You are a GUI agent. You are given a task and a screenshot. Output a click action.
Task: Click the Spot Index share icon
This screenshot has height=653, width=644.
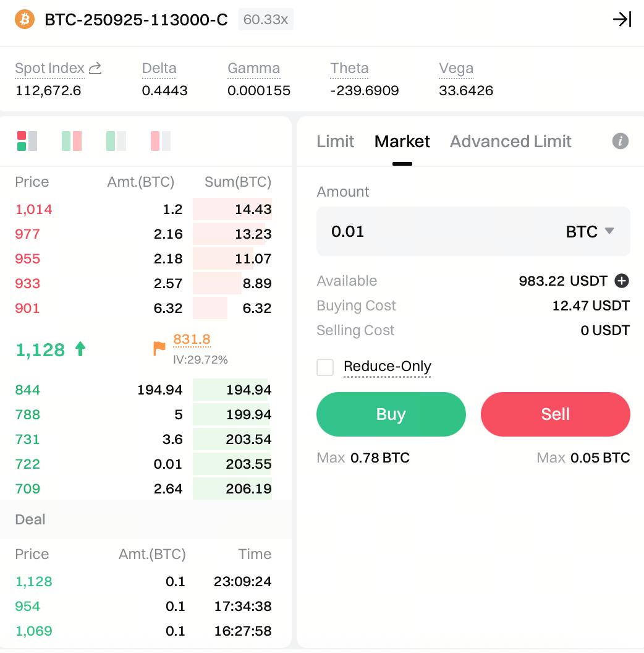point(95,68)
